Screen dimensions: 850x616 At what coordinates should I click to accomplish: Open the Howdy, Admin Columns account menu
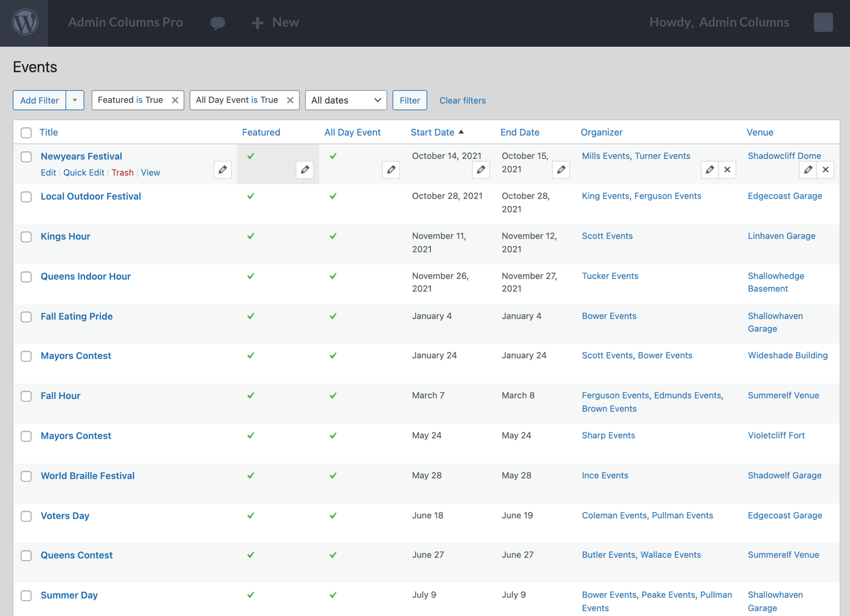719,22
